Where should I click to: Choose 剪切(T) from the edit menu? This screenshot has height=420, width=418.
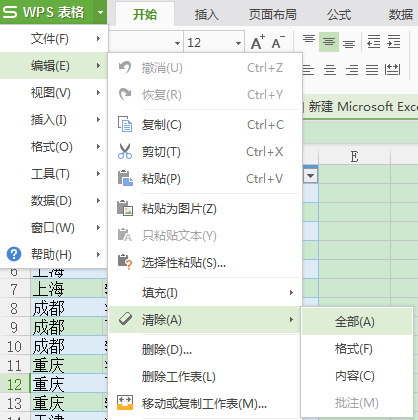(x=205, y=152)
